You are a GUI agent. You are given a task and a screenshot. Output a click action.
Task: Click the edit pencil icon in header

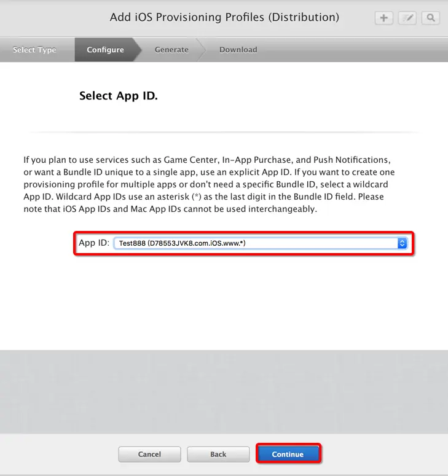[407, 18]
